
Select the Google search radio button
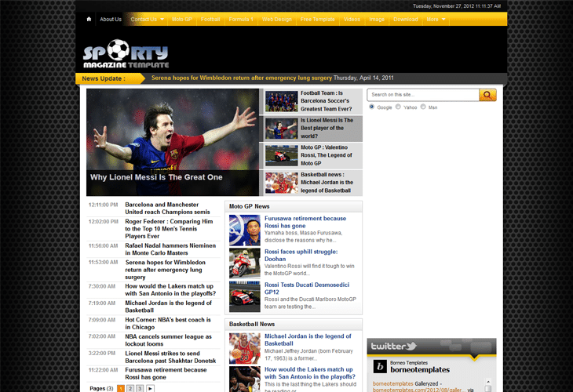pos(371,107)
